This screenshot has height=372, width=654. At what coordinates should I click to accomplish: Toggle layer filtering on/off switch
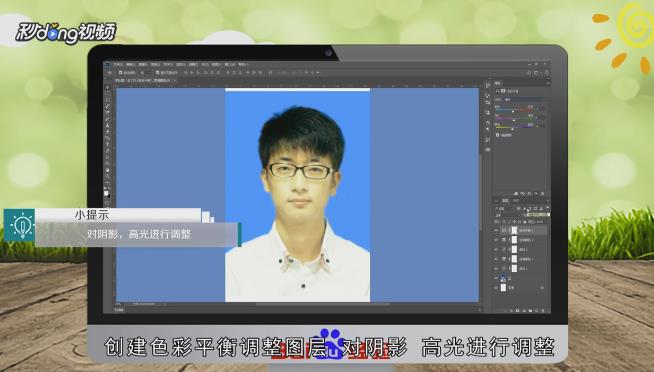click(548, 209)
